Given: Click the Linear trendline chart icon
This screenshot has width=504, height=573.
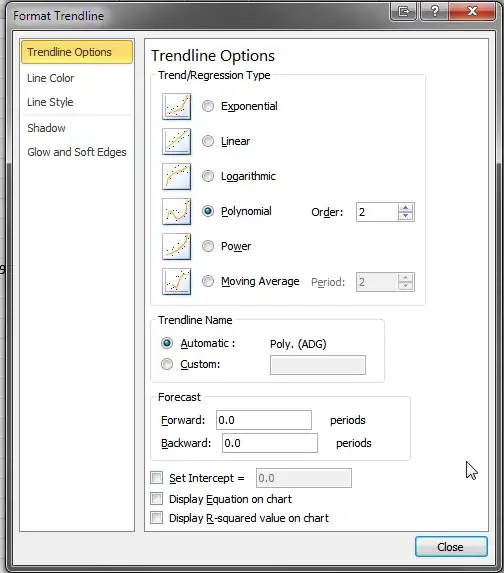Looking at the screenshot, I should click(x=177, y=141).
